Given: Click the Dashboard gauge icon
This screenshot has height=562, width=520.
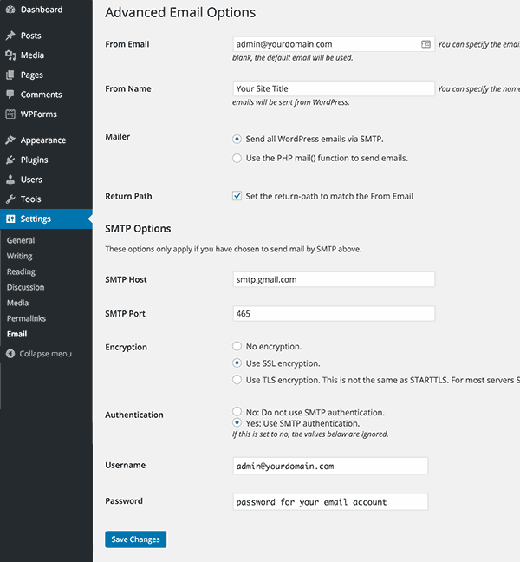Looking at the screenshot, I should click(10, 10).
